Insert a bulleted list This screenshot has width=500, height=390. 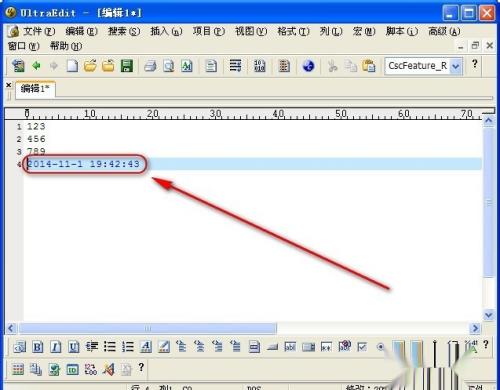(109, 347)
